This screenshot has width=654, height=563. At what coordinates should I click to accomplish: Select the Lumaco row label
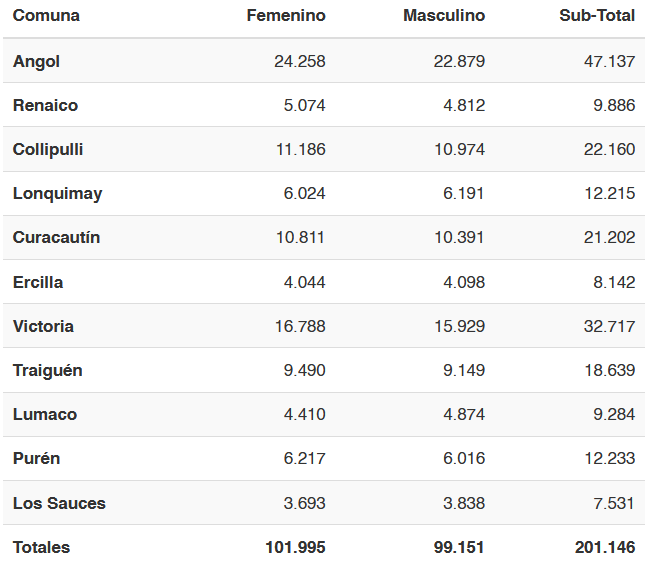click(x=45, y=415)
